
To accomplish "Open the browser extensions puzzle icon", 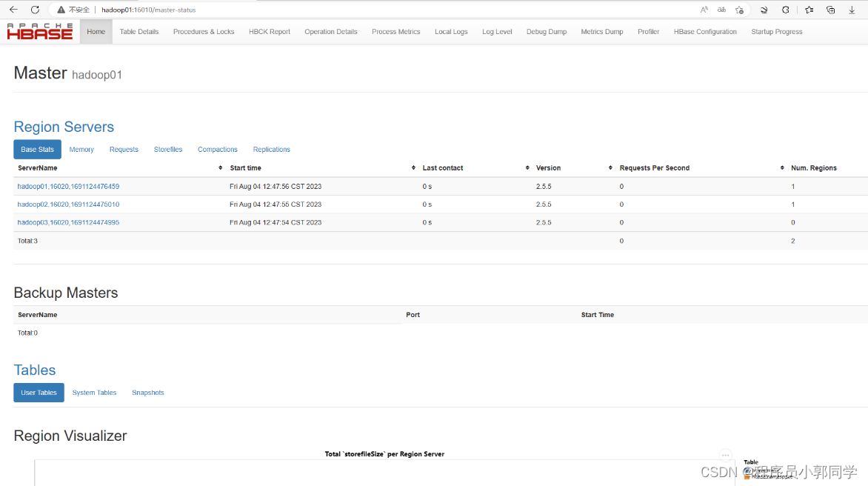I will pos(786,10).
